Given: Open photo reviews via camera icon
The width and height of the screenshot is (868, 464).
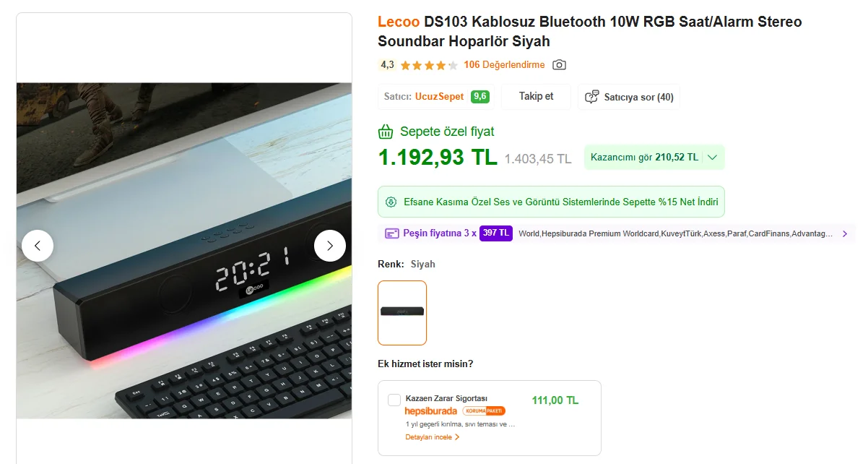Looking at the screenshot, I should [559, 65].
